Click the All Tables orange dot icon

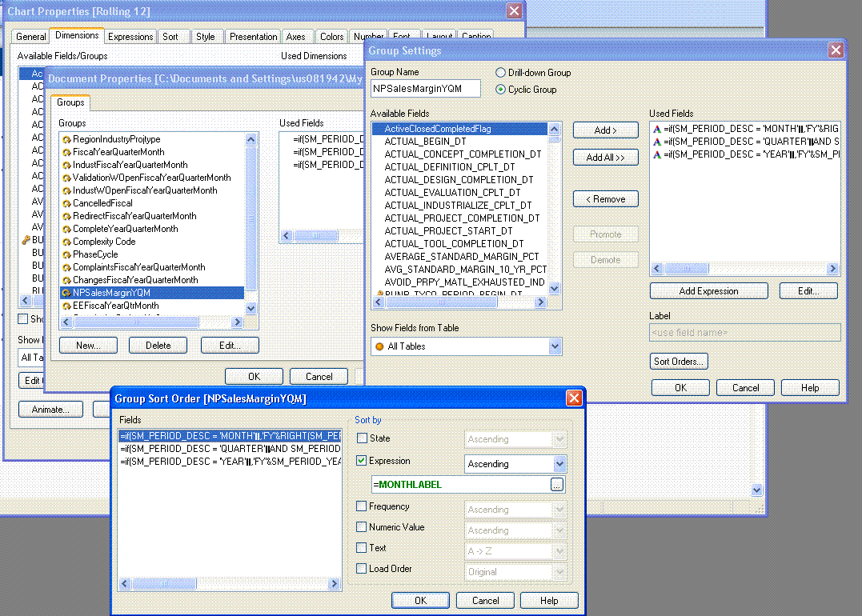point(379,346)
